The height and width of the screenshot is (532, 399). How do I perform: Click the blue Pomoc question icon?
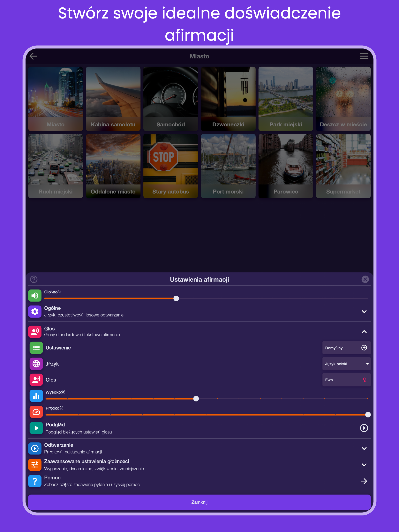click(x=35, y=481)
